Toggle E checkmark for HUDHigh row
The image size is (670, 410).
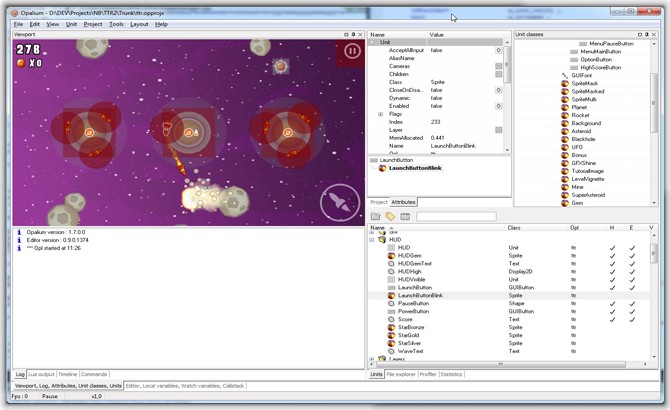click(x=632, y=272)
